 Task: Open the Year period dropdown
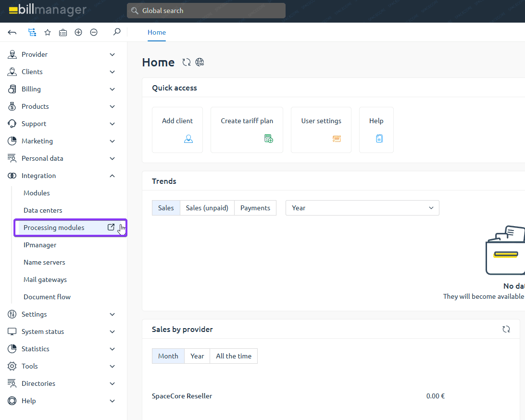pos(362,208)
